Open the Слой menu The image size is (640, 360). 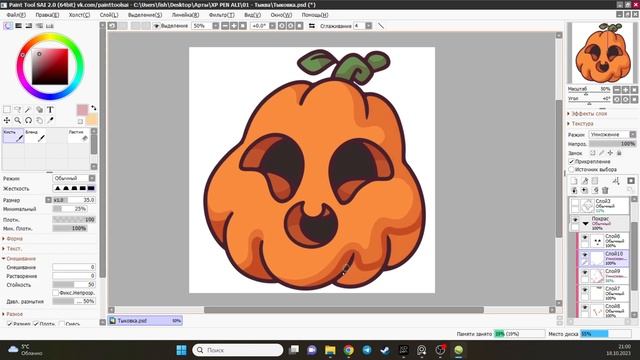pyautogui.click(x=109, y=15)
